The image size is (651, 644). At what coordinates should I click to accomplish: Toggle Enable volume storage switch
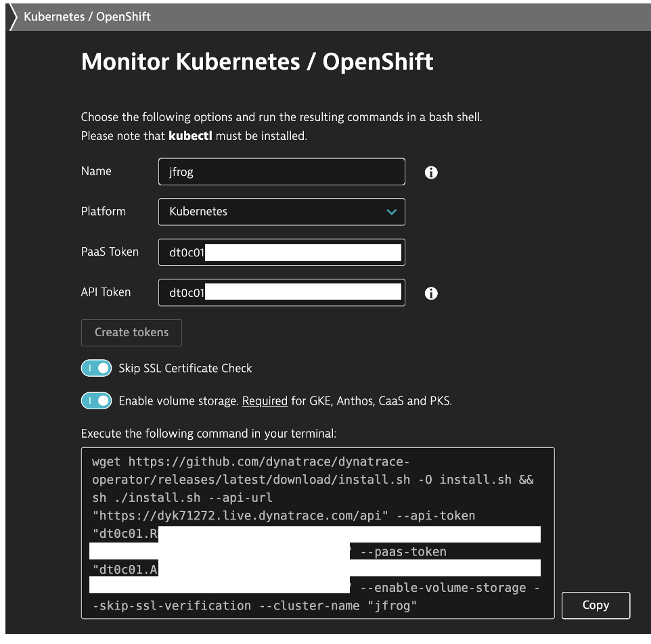tap(96, 401)
